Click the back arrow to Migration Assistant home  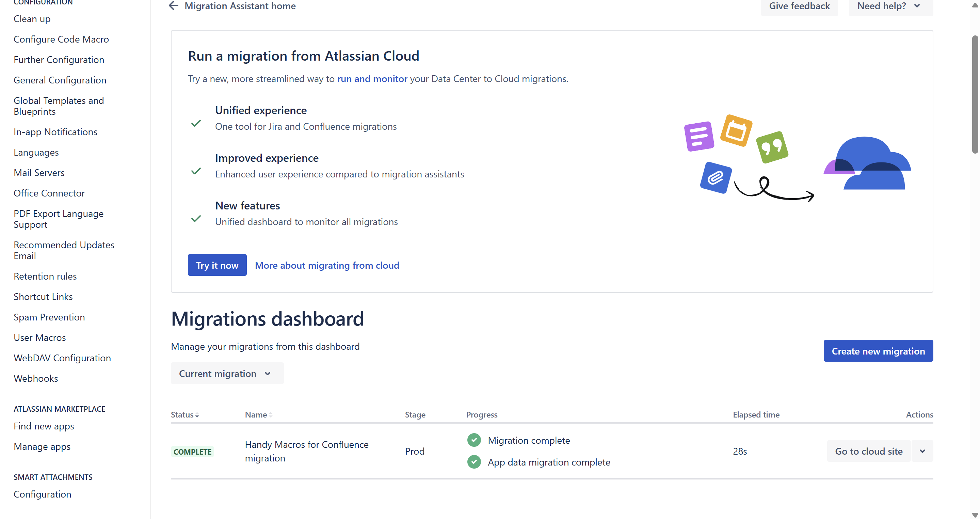coord(174,6)
